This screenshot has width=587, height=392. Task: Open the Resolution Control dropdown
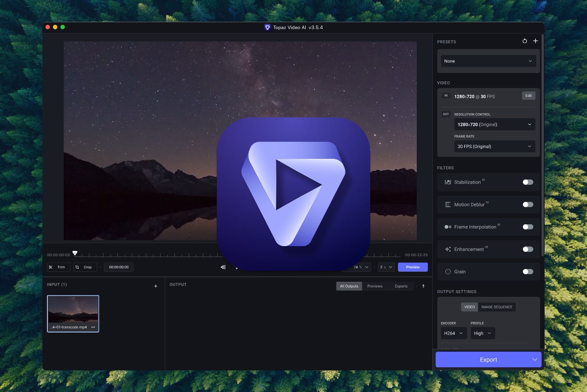point(495,124)
